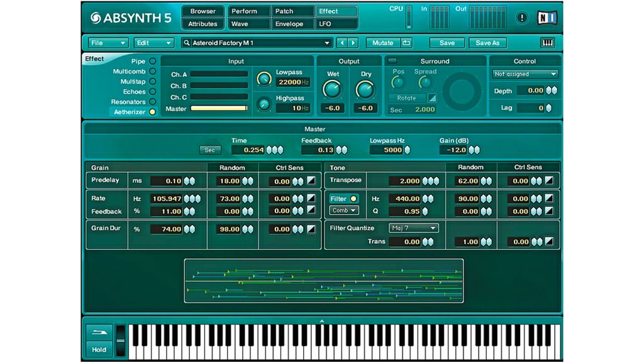Switch to the Patch tab
644x362 pixels.
point(292,11)
